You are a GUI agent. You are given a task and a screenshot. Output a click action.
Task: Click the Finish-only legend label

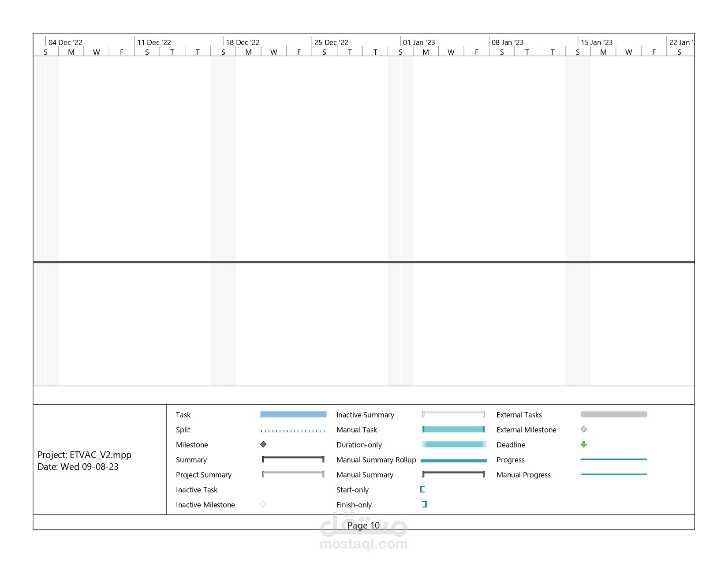point(354,505)
